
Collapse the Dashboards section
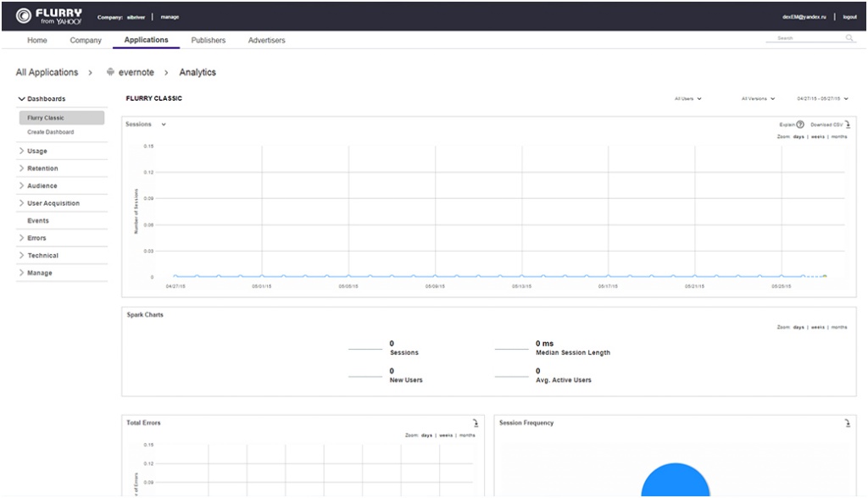click(21, 98)
